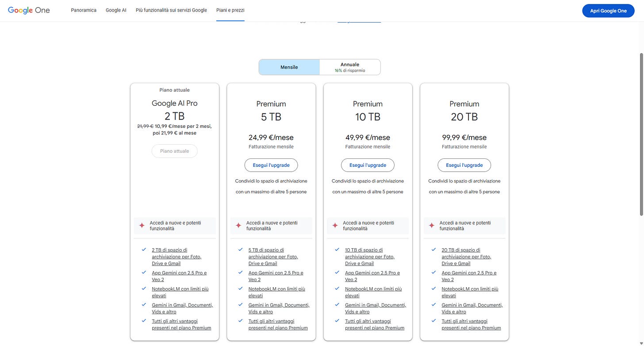Open App Gemini link in the Google AI Pro card

point(179,276)
